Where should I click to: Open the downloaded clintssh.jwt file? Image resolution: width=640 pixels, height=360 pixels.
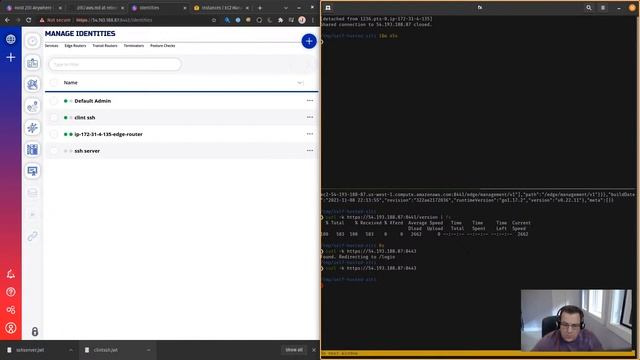pos(105,350)
